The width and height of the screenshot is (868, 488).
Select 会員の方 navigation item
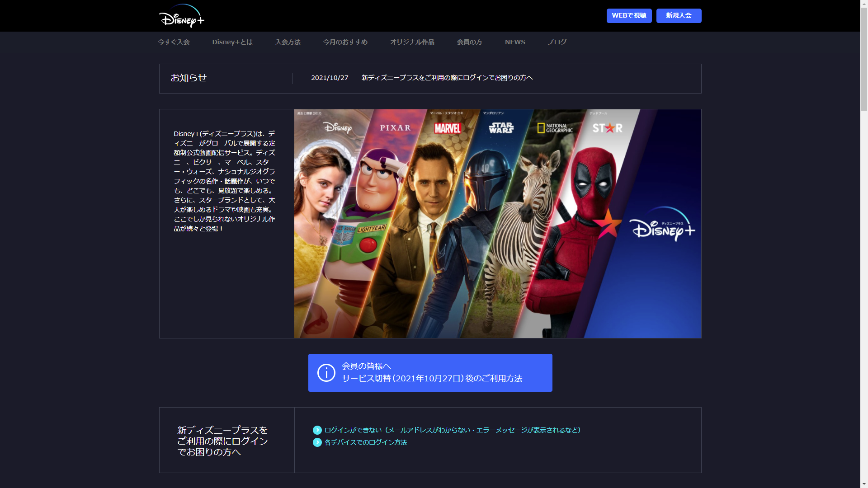469,42
